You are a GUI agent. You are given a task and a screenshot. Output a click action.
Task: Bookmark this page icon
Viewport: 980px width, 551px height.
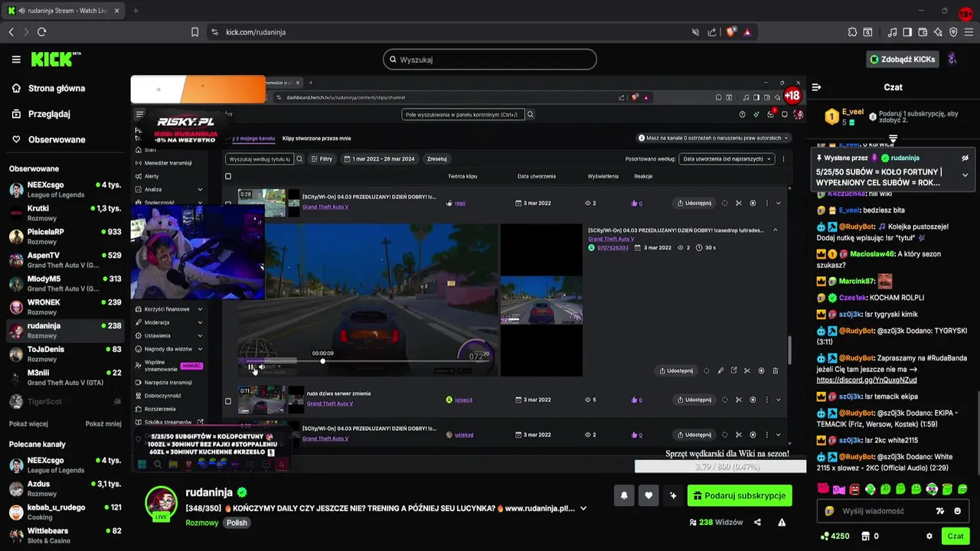tap(194, 32)
